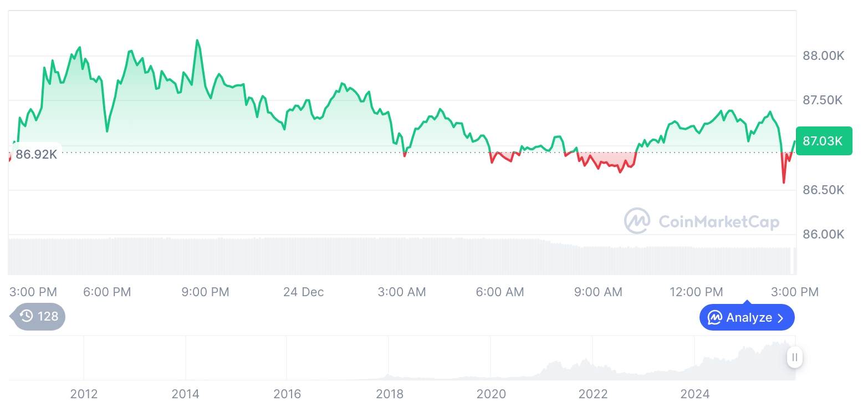Click the CoinMarketCap watermark text
Image resolution: width=868 pixels, height=406 pixels.
point(719,222)
